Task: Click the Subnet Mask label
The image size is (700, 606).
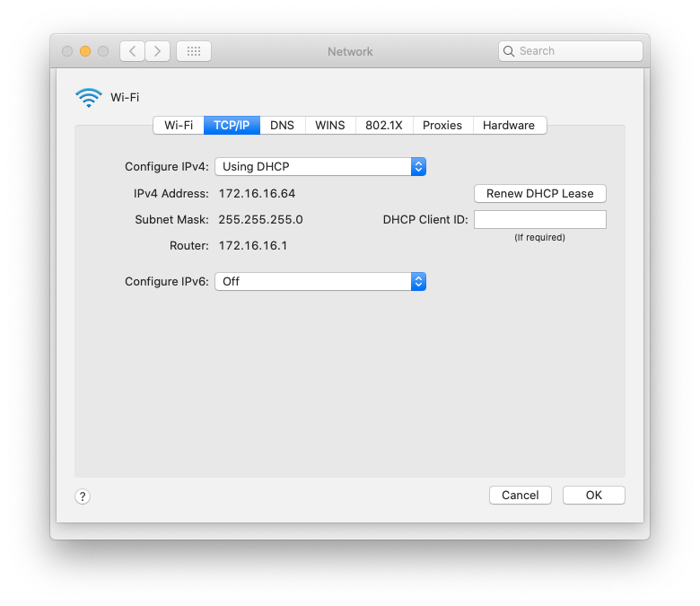Action: pyautogui.click(x=172, y=220)
